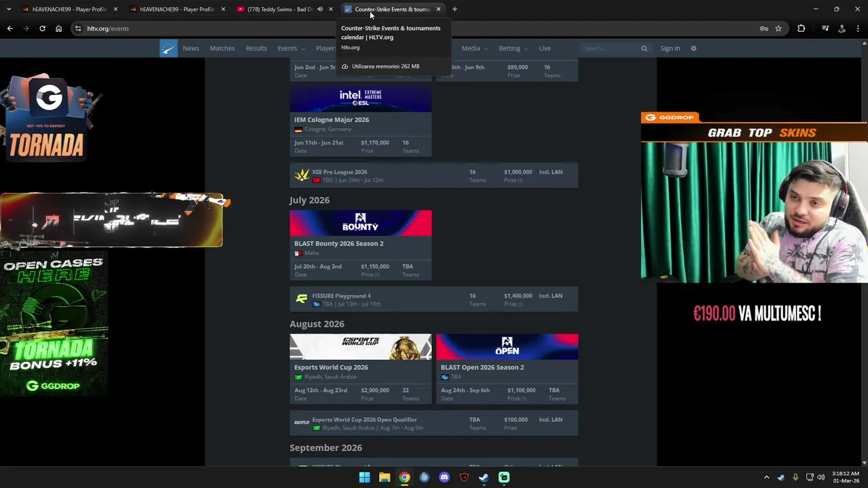Click Chrome's home button
This screenshot has height=488, width=868.
point(58,28)
